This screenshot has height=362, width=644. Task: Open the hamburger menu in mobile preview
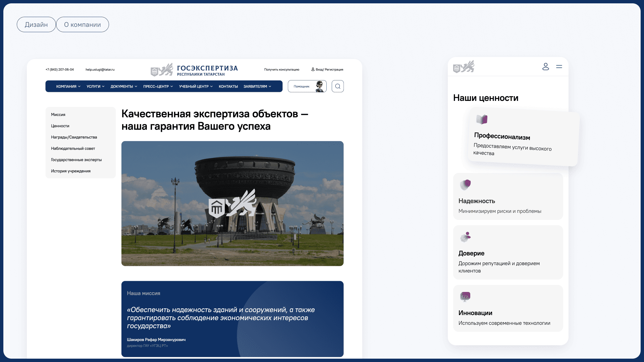click(559, 67)
